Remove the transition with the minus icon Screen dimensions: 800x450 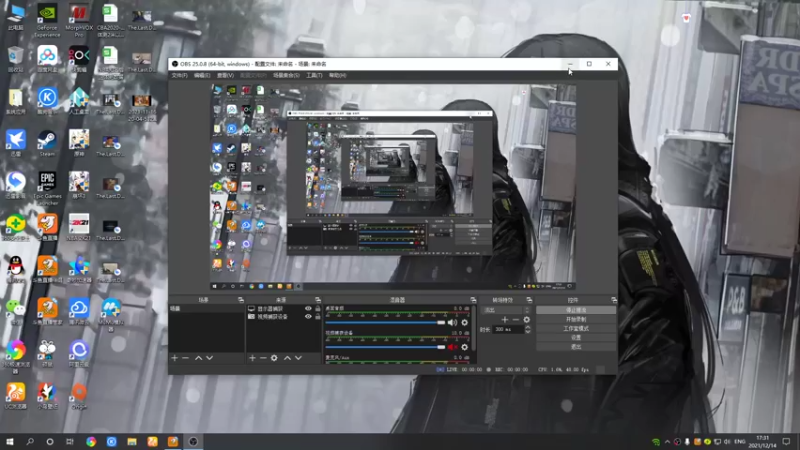[x=516, y=319]
